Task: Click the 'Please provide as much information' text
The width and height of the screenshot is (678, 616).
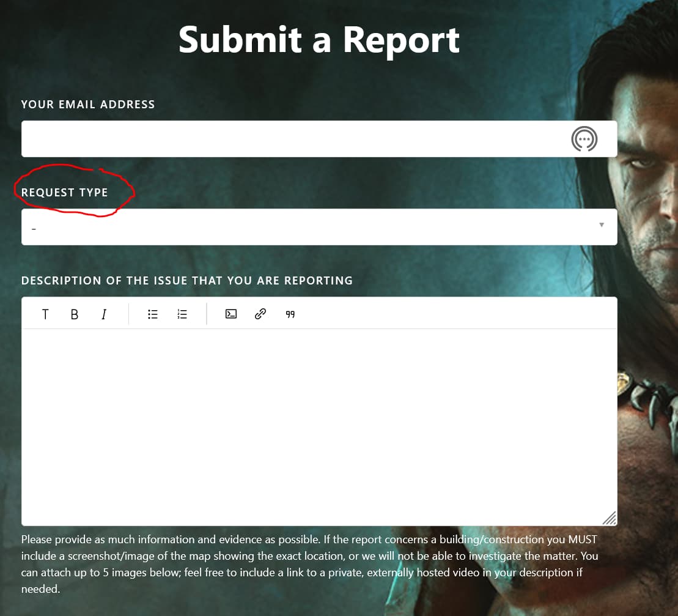Action: pyautogui.click(x=309, y=564)
